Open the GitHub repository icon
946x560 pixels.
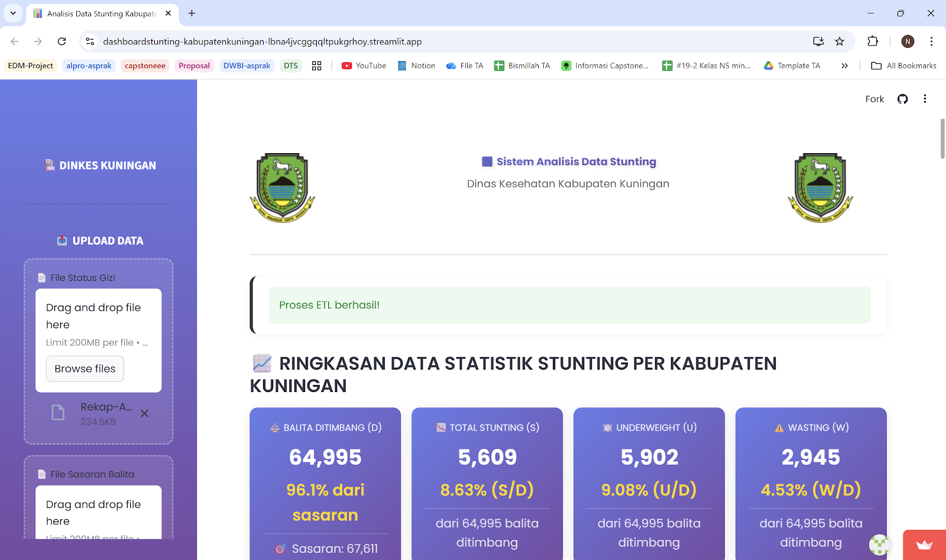point(902,99)
